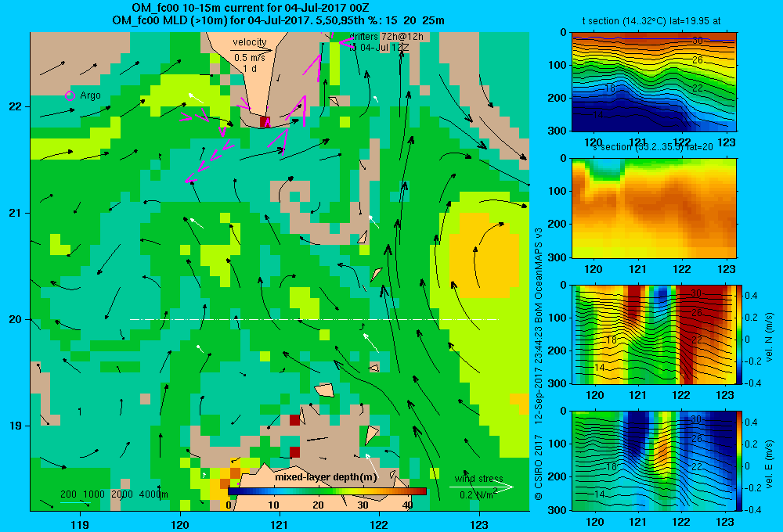The height and width of the screenshot is (532, 783).
Task: Click the '0.5 m/s' velocity scale text
Action: 250,58
